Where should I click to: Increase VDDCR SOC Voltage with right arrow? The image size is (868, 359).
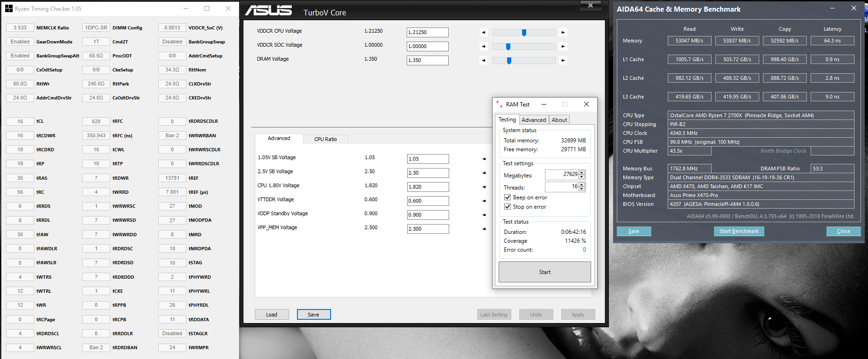(x=563, y=47)
